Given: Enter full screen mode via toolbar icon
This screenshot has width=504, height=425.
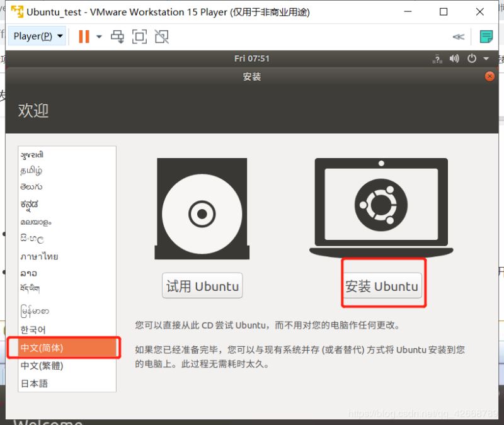Looking at the screenshot, I should click(139, 37).
